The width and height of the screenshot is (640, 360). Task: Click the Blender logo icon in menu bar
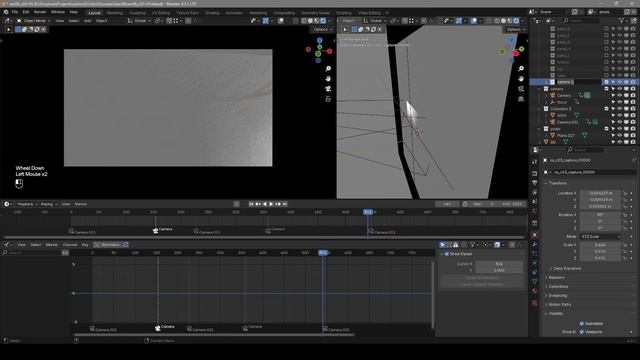tap(6, 12)
